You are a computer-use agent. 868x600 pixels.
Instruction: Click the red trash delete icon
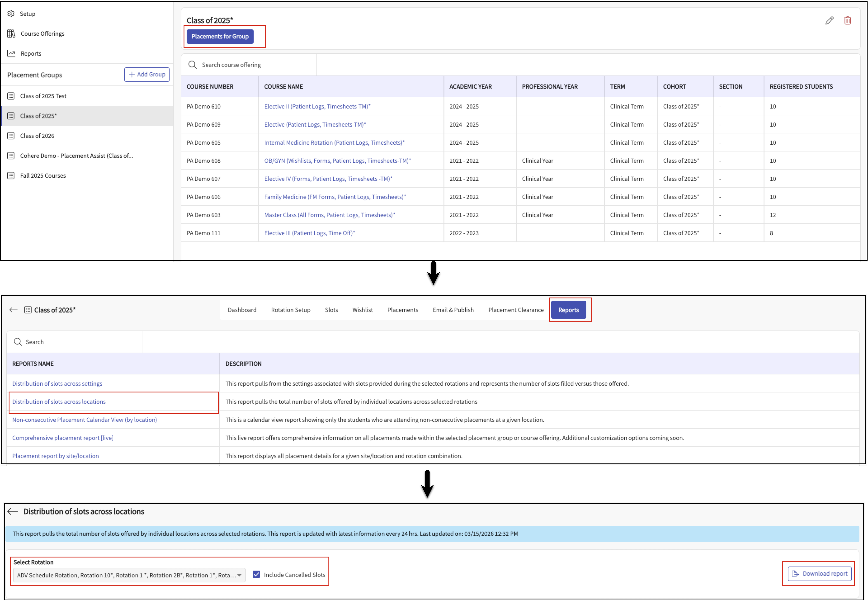847,21
